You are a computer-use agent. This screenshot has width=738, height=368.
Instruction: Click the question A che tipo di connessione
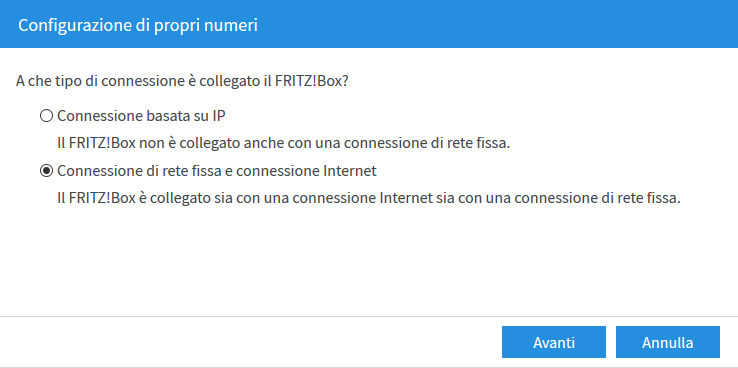(x=182, y=80)
